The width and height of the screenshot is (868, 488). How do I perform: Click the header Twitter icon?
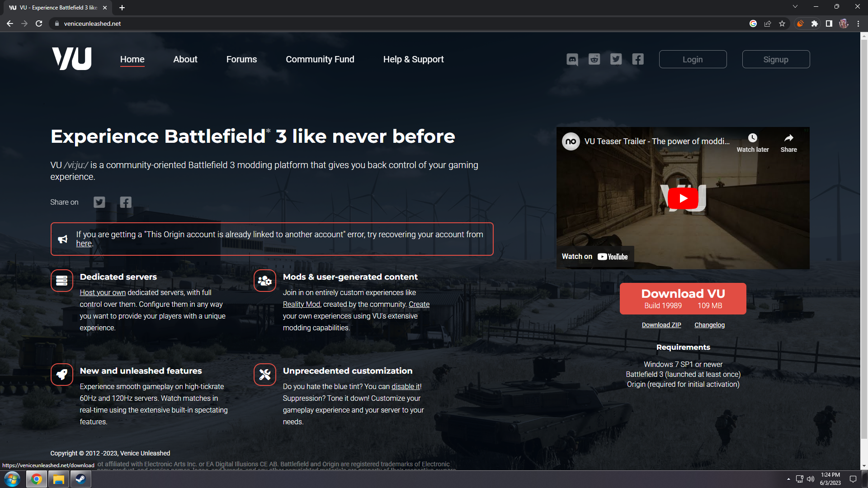pyautogui.click(x=616, y=59)
